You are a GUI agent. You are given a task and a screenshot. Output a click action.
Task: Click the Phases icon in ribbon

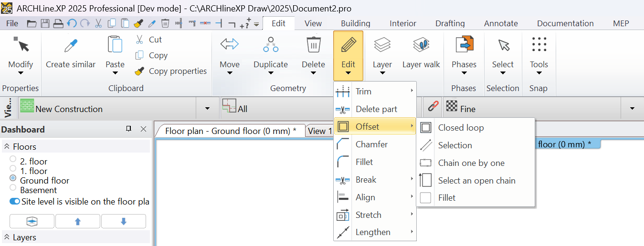(464, 45)
